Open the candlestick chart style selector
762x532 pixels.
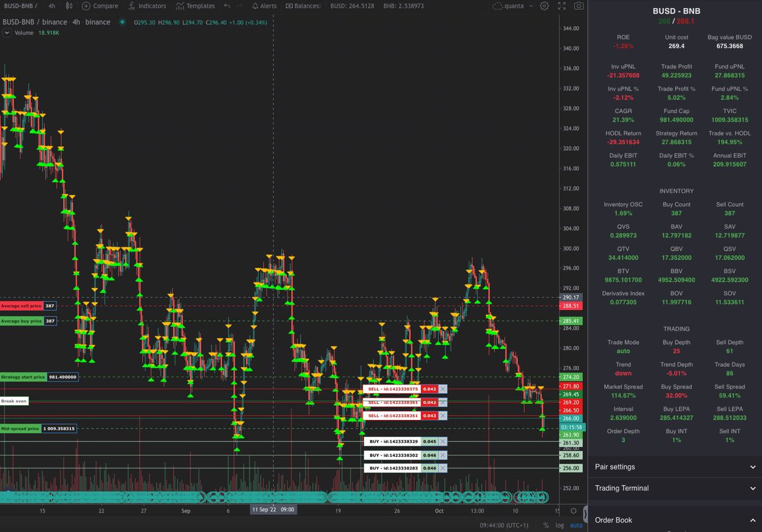pos(69,6)
